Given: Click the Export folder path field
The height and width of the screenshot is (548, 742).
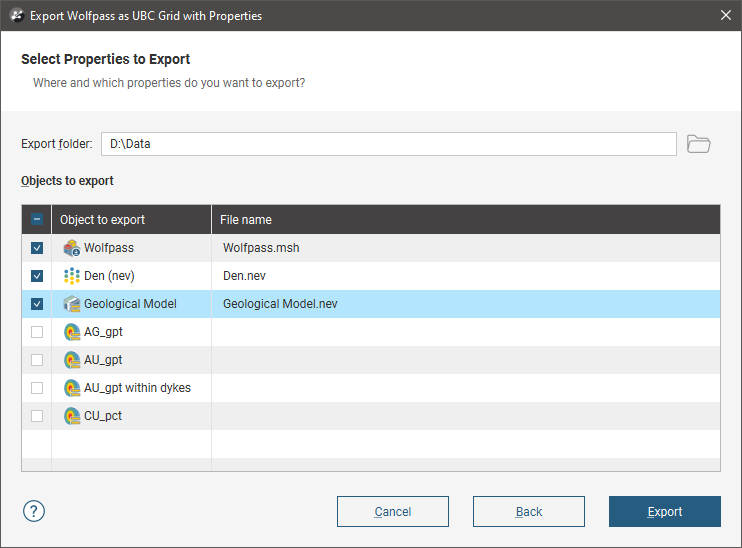Looking at the screenshot, I should coord(388,144).
